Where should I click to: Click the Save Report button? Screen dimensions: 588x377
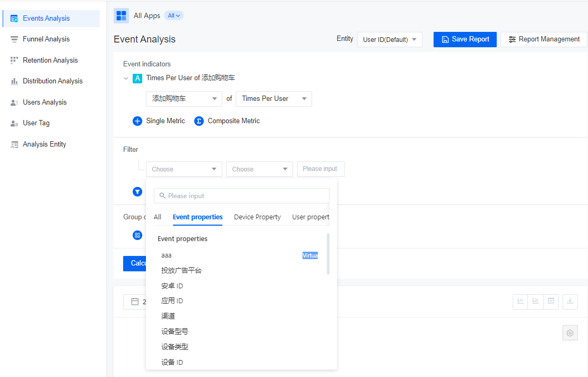coord(465,39)
